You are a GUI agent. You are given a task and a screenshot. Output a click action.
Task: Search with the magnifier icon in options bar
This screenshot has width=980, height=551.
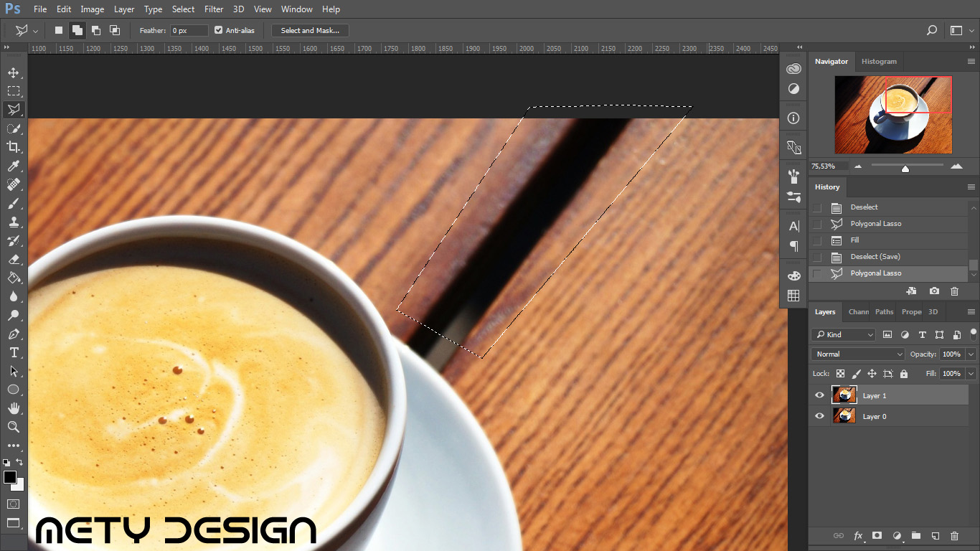[x=932, y=30]
